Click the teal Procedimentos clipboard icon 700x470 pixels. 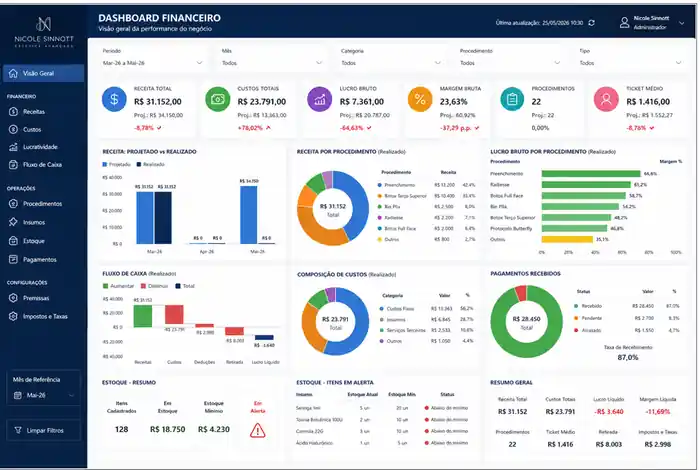tap(512, 99)
